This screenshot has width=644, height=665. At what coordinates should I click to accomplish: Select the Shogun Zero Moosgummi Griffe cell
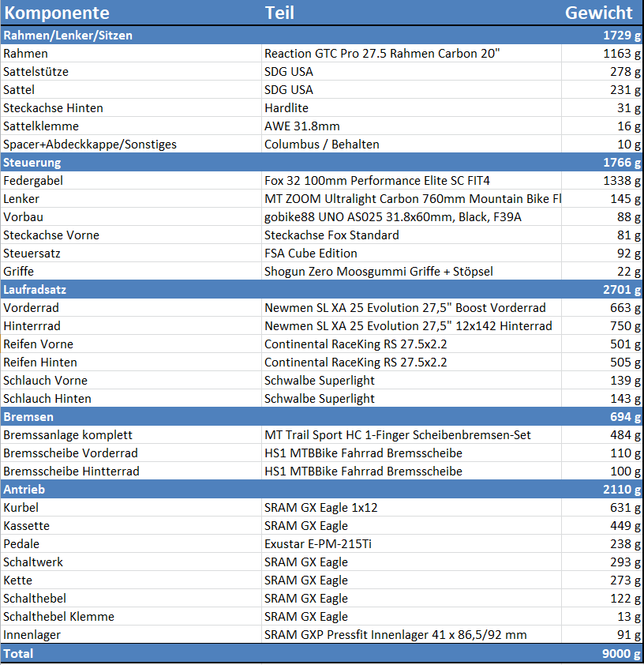(378, 272)
